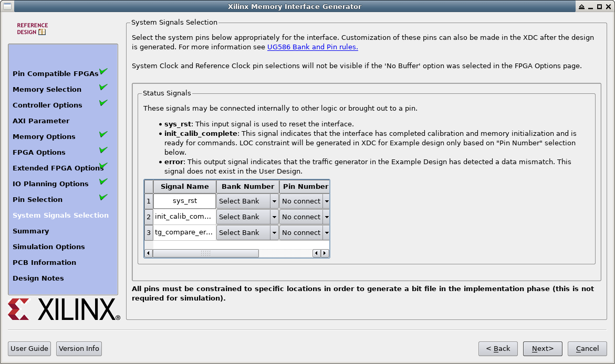The width and height of the screenshot is (615, 364).
Task: Click the table's horizontal scrollbar thumb
Action: point(205,253)
